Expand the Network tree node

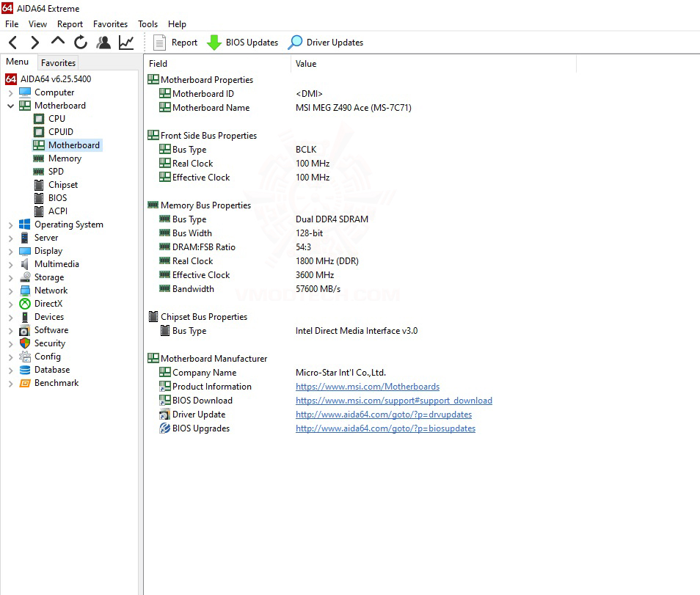11,291
